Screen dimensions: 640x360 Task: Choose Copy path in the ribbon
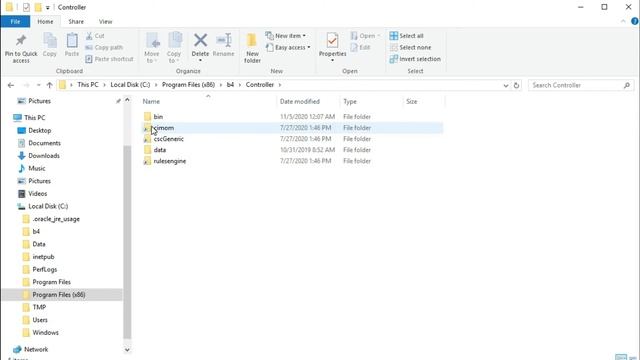[x=104, y=47]
